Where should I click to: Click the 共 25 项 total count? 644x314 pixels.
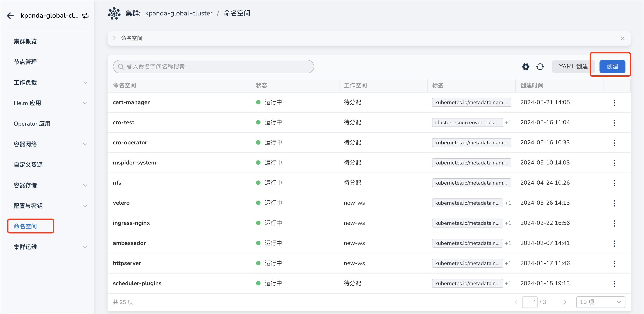pyautogui.click(x=123, y=302)
